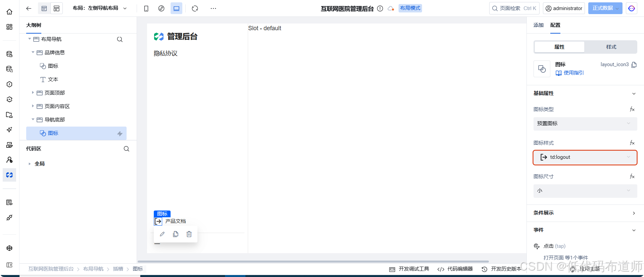Open the 图标尺寸 size dropdown
The height and width of the screenshot is (277, 644).
585,191
